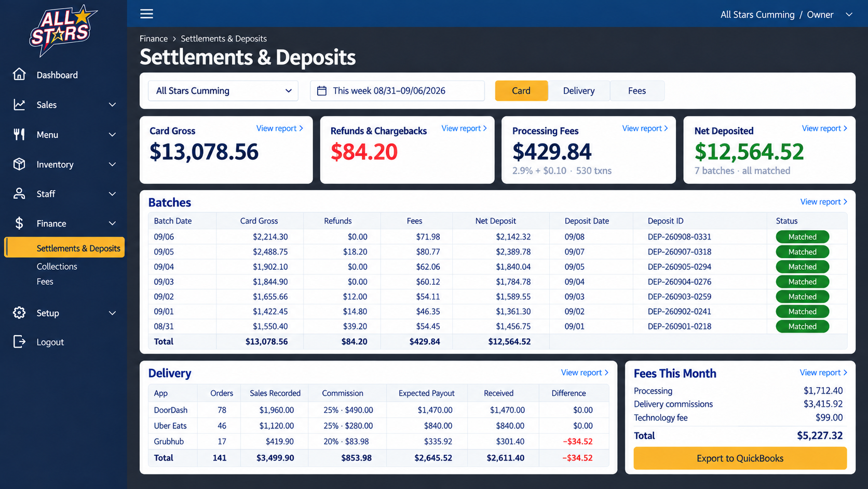This screenshot has width=868, height=489.
Task: View report for Processing Fees
Action: 645,128
